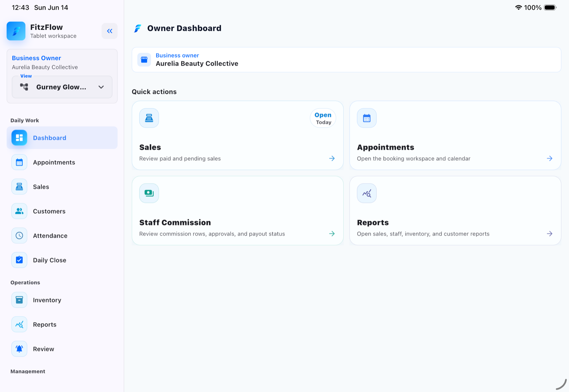Click the Open Today badge on Sales card
The image size is (569, 392).
point(323,118)
